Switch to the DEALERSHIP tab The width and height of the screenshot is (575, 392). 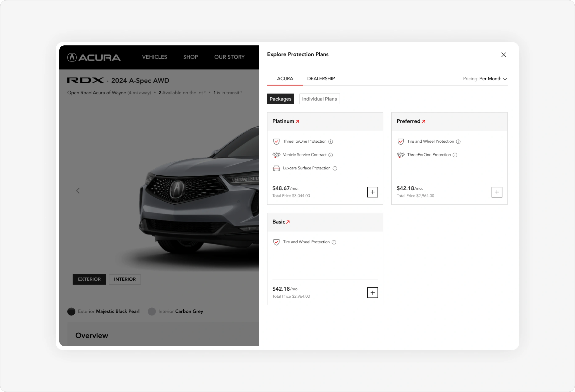[x=321, y=79]
